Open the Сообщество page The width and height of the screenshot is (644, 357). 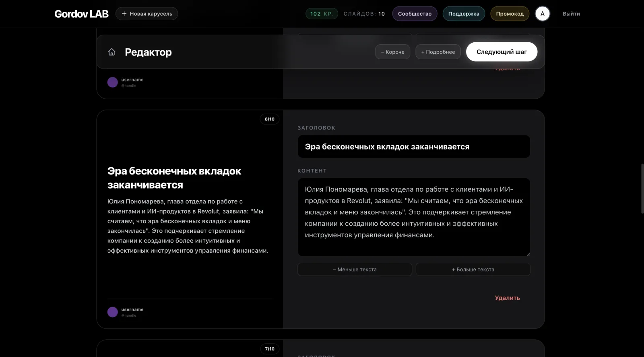tap(415, 14)
